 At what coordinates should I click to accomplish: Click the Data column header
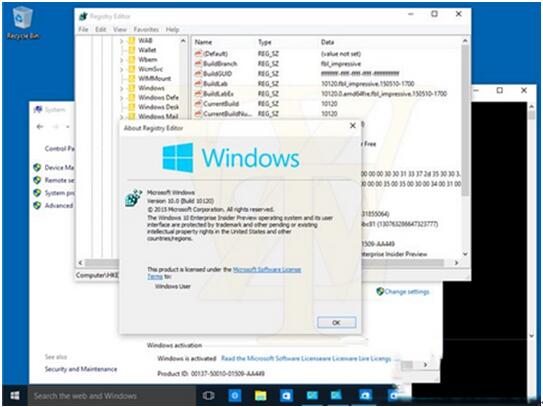[327, 42]
